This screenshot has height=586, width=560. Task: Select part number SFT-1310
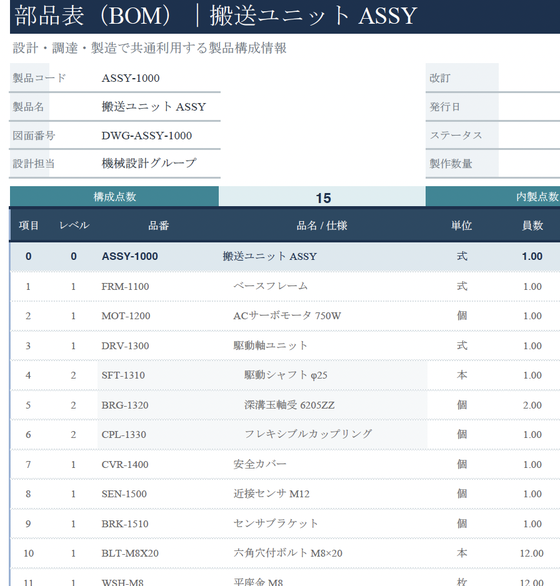123,376
